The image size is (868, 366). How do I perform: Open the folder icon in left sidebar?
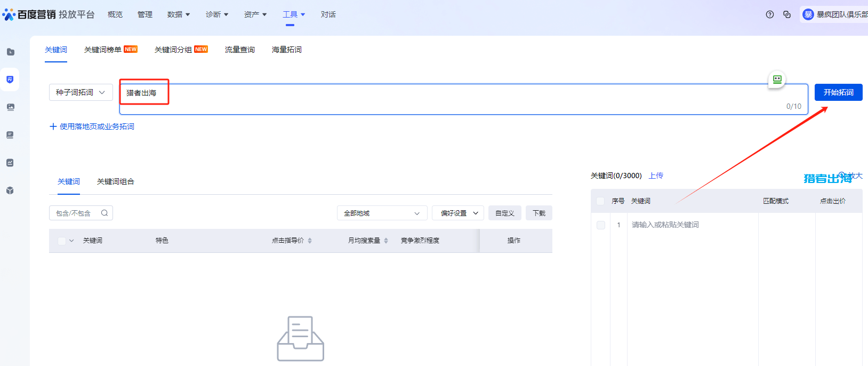pos(10,52)
